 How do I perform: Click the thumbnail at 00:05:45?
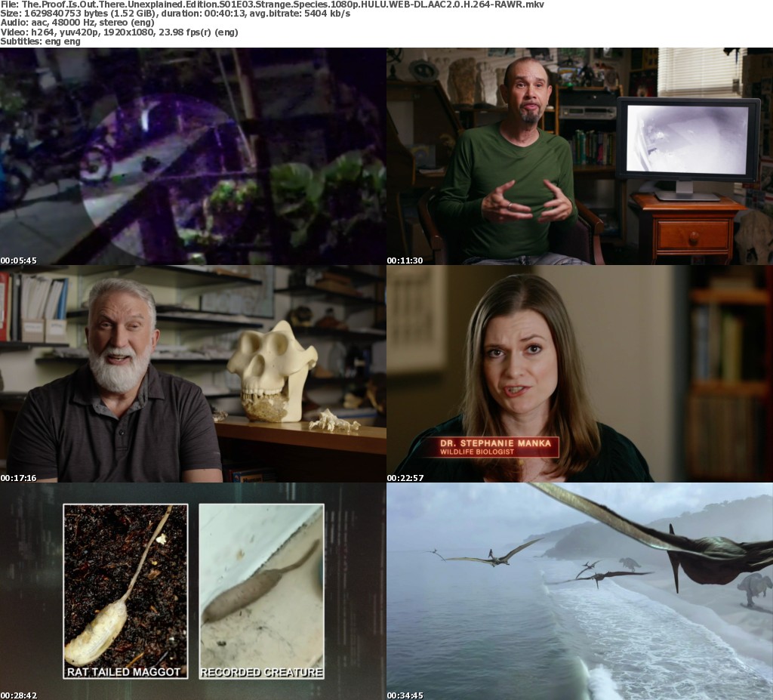point(192,156)
